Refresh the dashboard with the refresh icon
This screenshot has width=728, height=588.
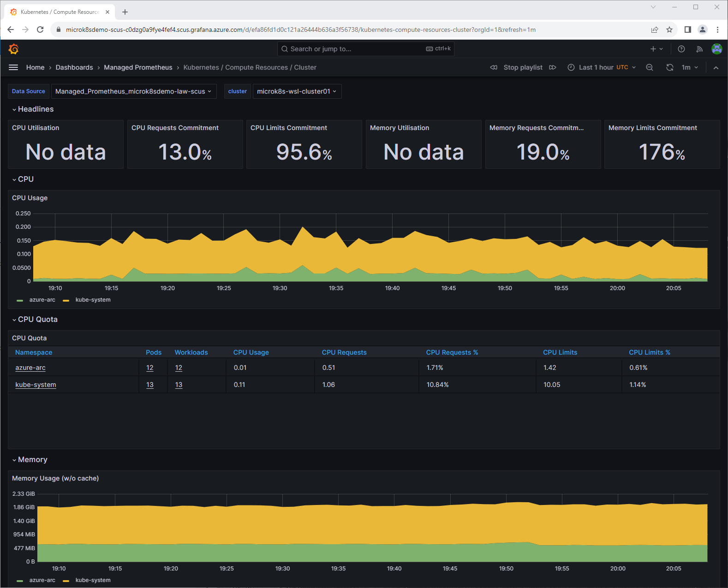point(669,67)
